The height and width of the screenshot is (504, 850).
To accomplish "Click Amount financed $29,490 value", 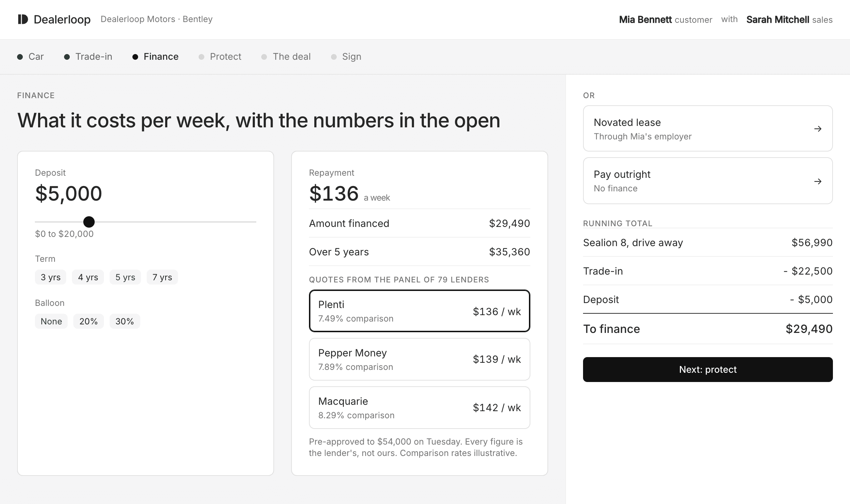I will (x=509, y=223).
